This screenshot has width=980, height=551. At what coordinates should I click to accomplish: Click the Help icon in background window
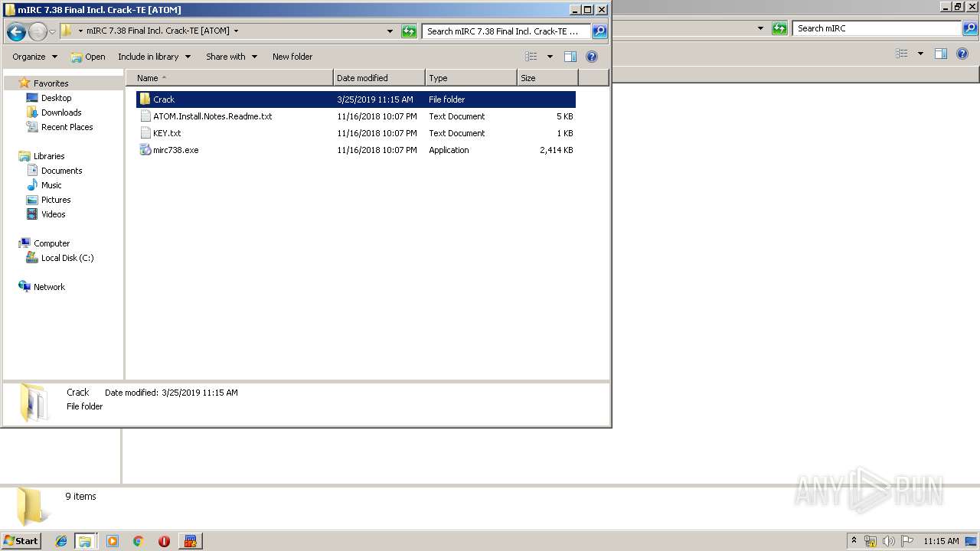[x=962, y=54]
